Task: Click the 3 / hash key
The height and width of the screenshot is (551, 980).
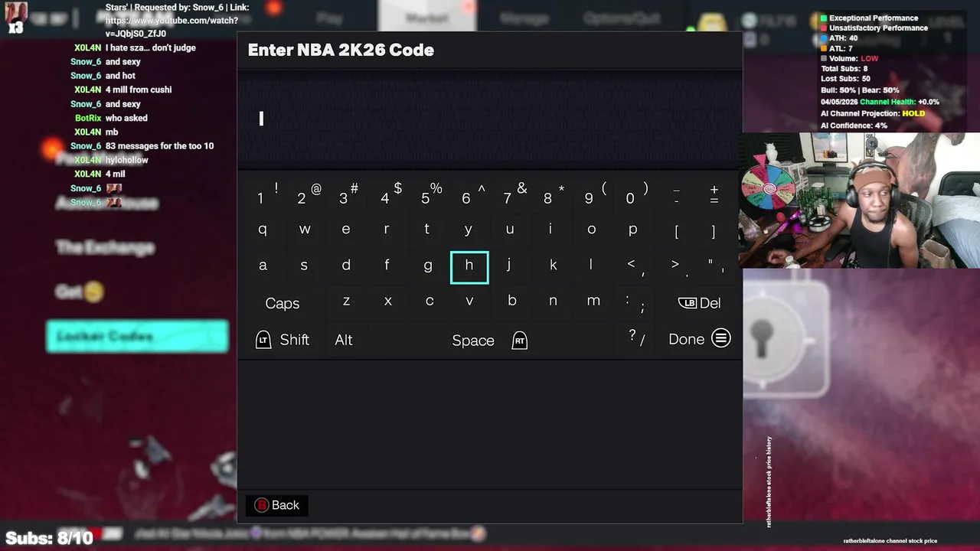Action: tap(349, 194)
